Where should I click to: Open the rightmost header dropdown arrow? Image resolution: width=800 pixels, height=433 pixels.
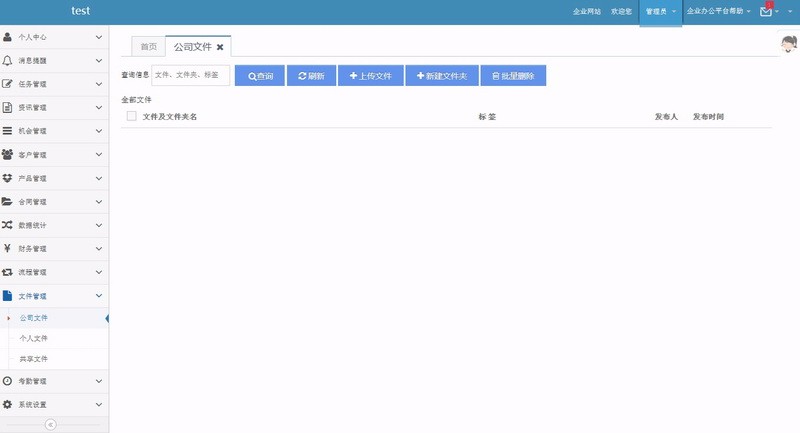coord(790,11)
